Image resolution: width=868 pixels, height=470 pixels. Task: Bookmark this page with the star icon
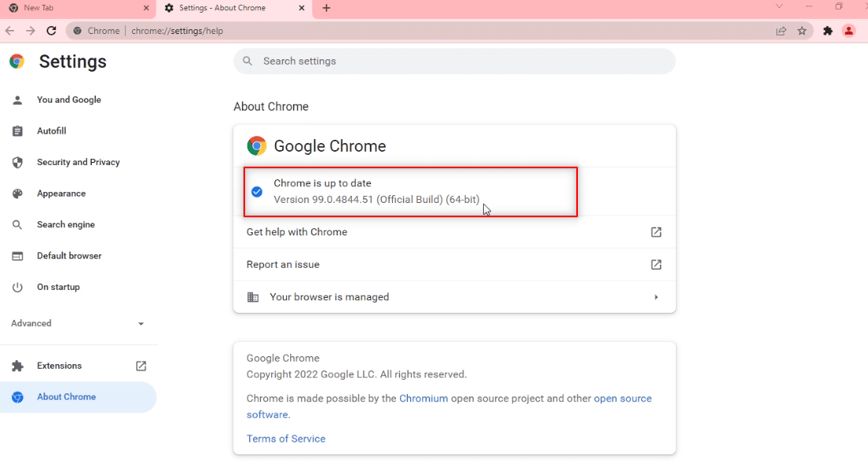(x=802, y=31)
